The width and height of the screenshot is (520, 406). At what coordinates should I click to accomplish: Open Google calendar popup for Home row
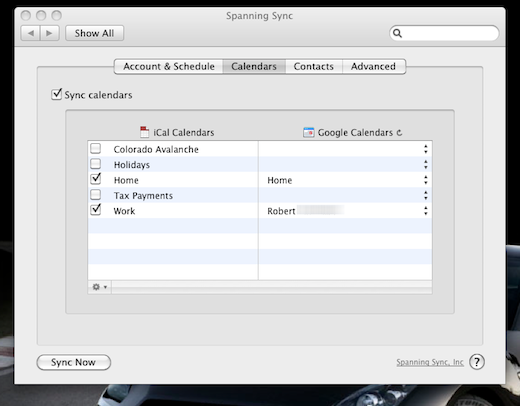[x=426, y=180]
